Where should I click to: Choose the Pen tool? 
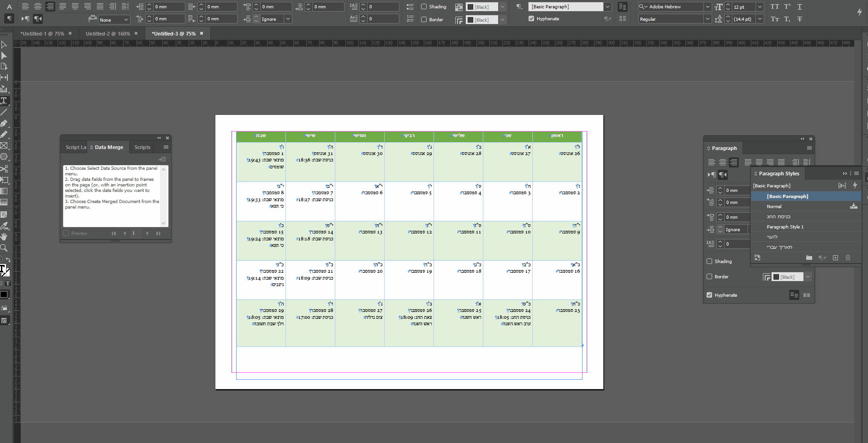[4, 123]
